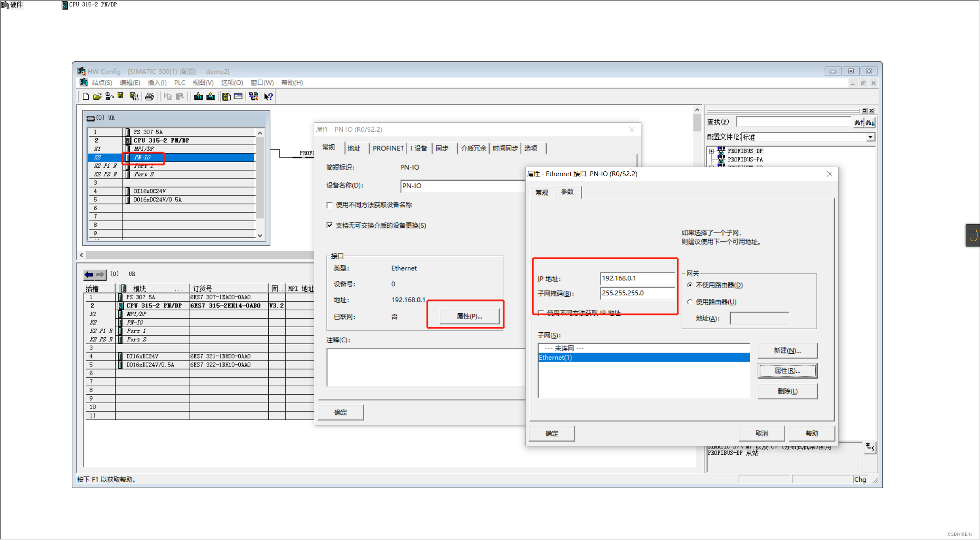Search downward with binoculars down icon
980x540 pixels.
[870, 122]
